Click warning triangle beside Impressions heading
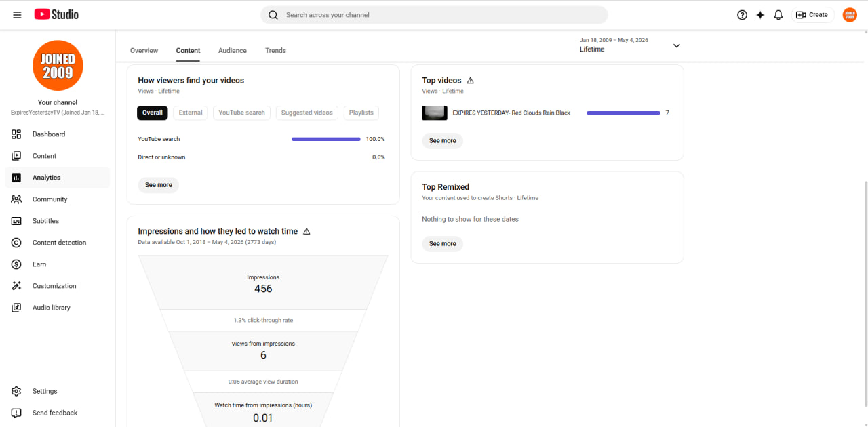 click(307, 231)
